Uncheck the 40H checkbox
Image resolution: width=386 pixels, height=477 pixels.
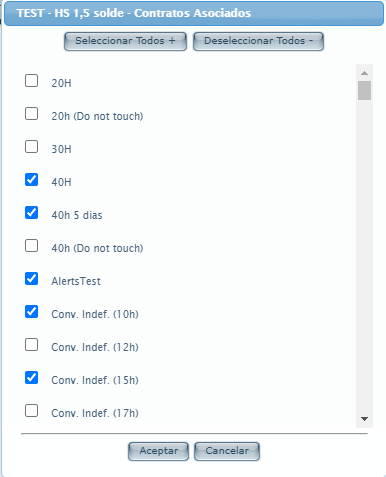[x=31, y=180]
